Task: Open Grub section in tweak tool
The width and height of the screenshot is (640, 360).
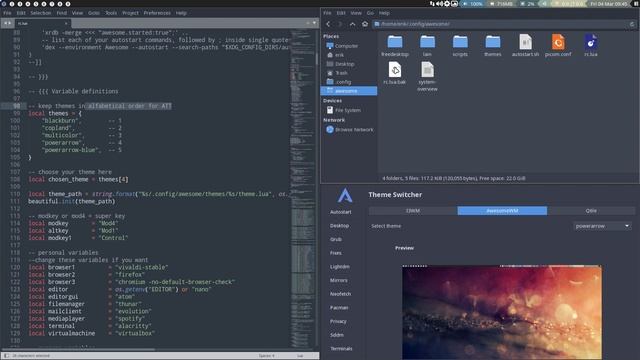Action: (336, 240)
